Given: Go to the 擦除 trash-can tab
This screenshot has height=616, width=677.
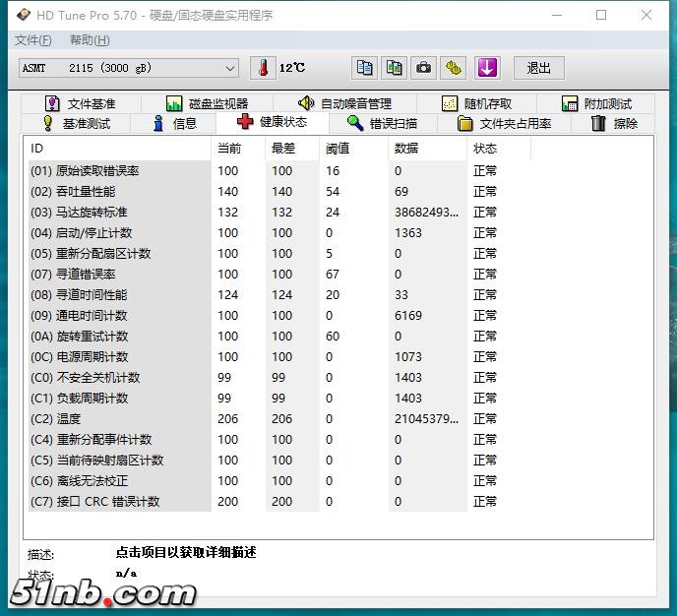Looking at the screenshot, I should [614, 123].
